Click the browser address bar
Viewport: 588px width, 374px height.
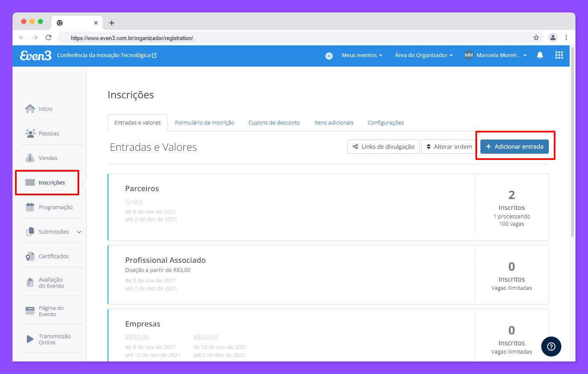click(300, 38)
